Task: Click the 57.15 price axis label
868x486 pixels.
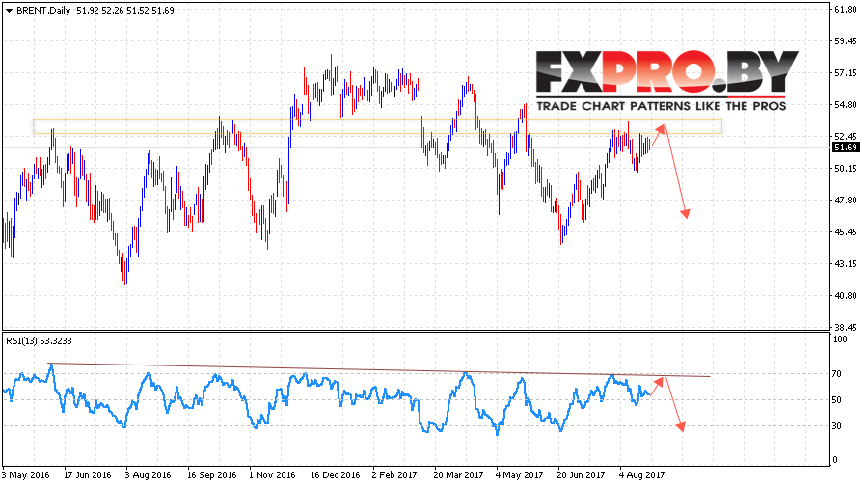Action: (x=845, y=73)
